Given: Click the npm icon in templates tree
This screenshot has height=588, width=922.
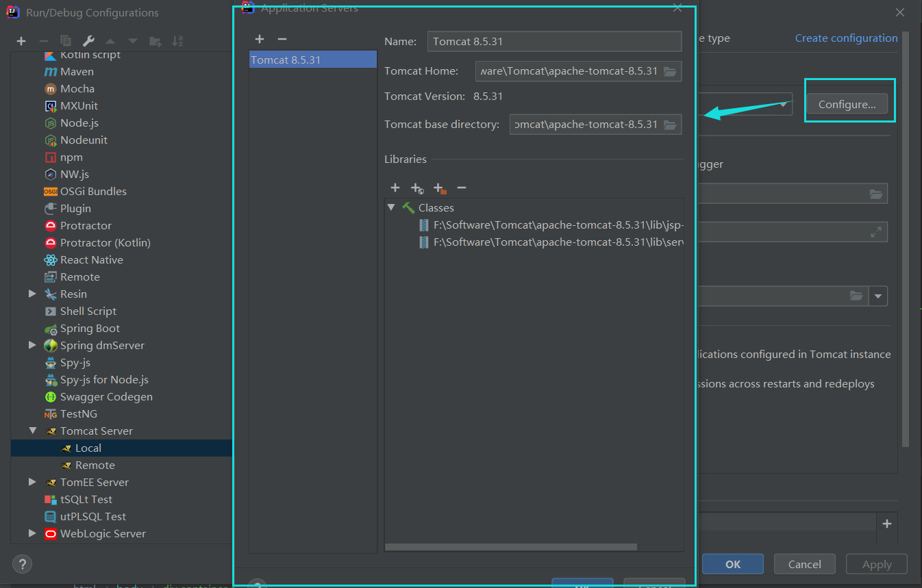Looking at the screenshot, I should pyautogui.click(x=50, y=157).
